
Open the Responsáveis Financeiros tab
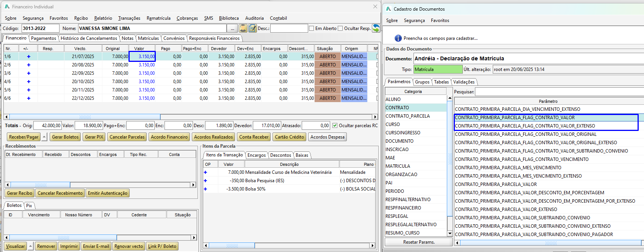(215, 38)
